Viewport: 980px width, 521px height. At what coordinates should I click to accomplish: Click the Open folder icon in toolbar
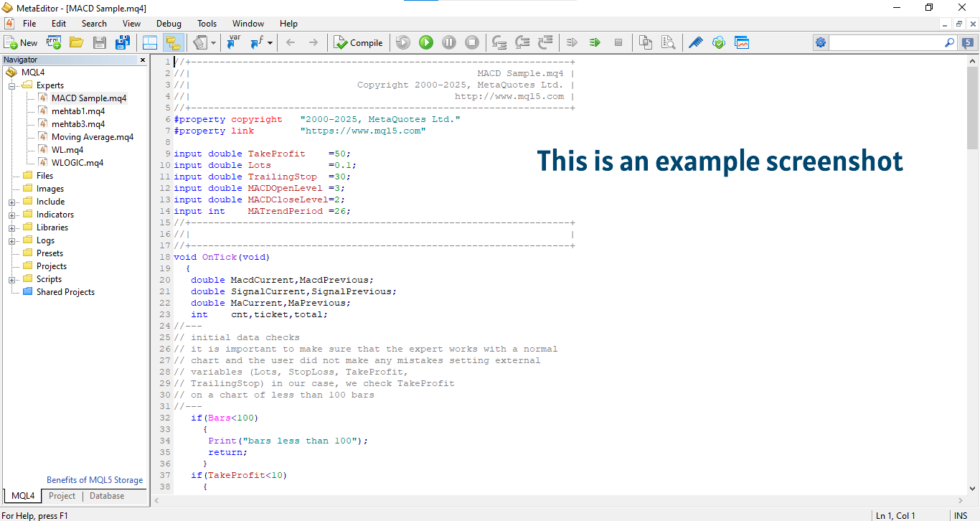click(76, 43)
